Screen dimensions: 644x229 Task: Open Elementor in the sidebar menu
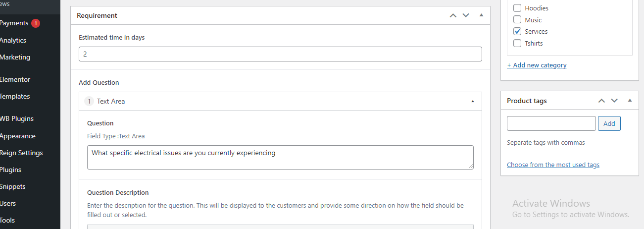click(x=15, y=79)
